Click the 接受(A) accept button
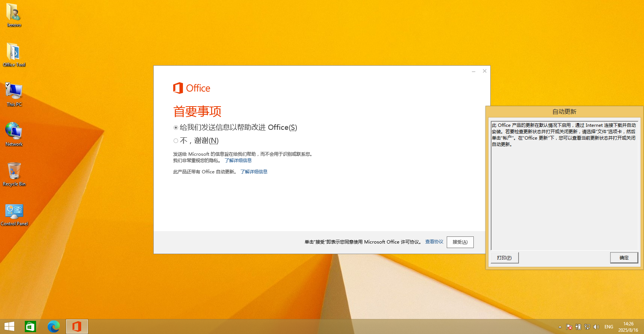The width and height of the screenshot is (644, 334). tap(460, 242)
